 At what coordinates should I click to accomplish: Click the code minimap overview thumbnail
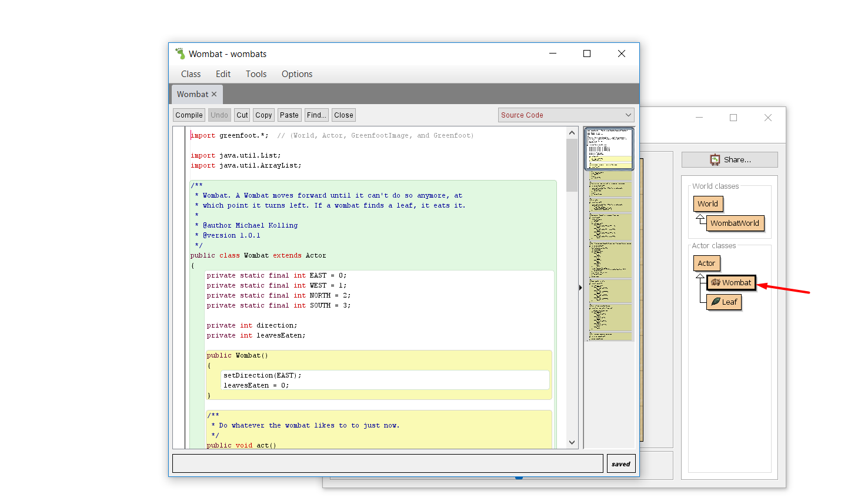tap(609, 234)
